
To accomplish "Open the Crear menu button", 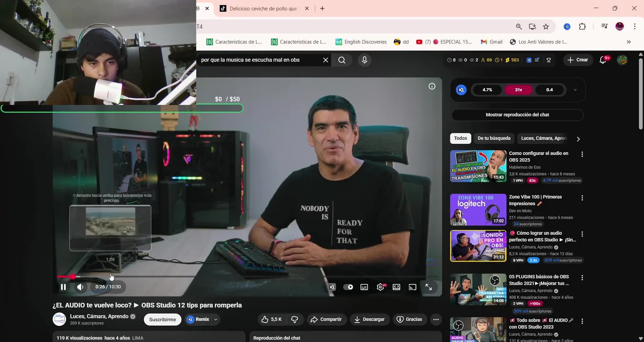I will [578, 60].
